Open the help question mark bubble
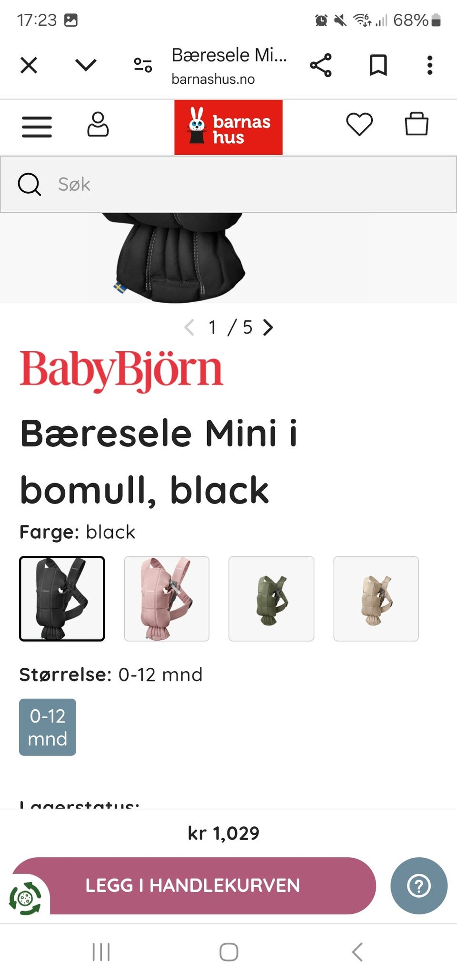Viewport: 457px width, 980px height. coord(419,886)
